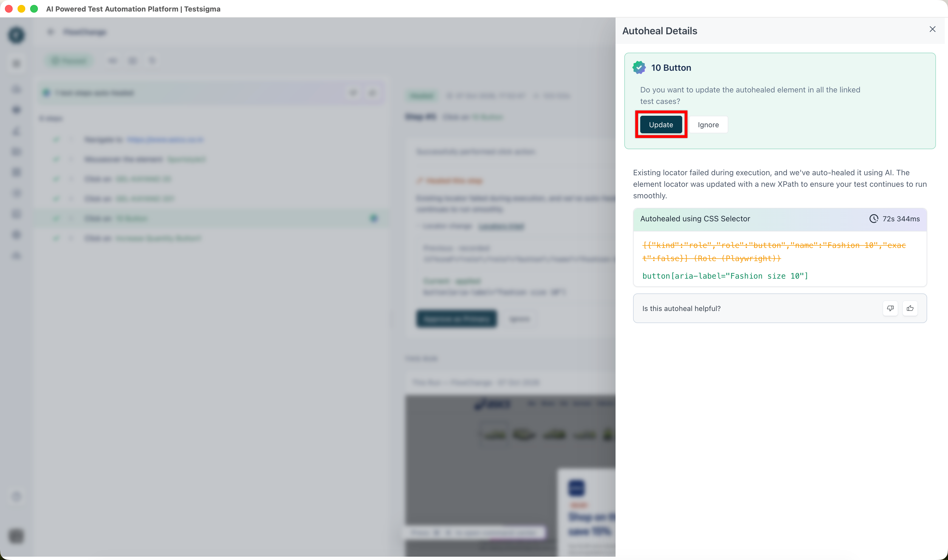Click the verified badge beside 10 Button
948x560 pixels.
pos(639,67)
